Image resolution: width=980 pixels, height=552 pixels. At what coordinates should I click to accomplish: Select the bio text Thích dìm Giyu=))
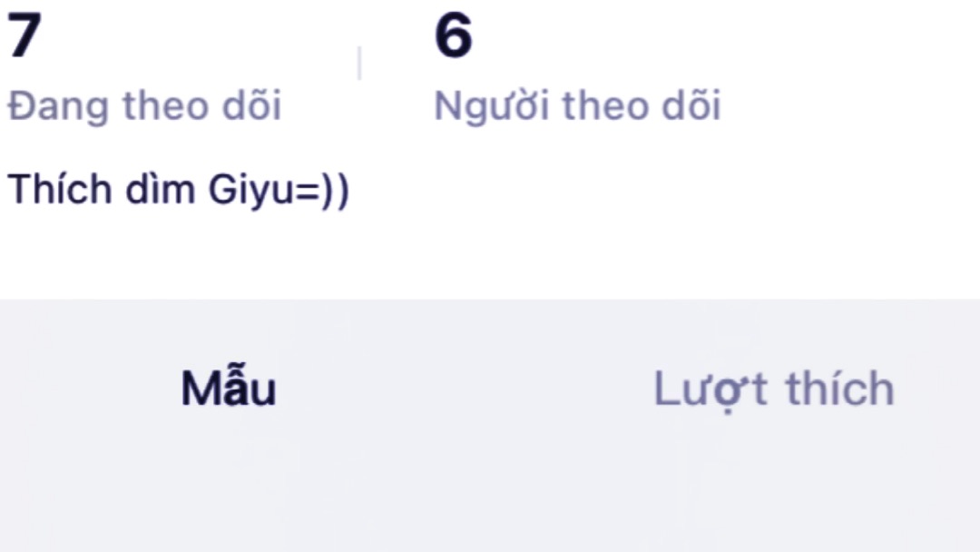[x=178, y=190]
